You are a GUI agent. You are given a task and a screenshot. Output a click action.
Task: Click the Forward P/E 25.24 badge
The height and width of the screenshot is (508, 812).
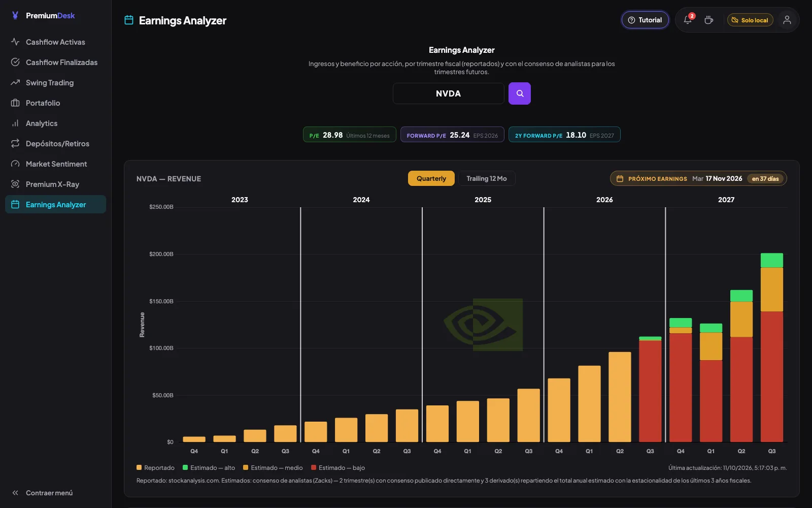coord(452,135)
